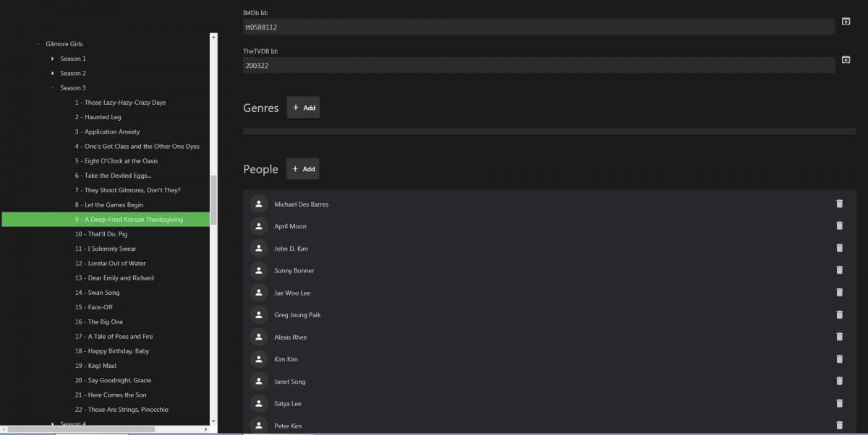The height and width of the screenshot is (435, 868).
Task: Select episode 1 - Those Lazy-Hazy-Crazy Days
Action: [x=120, y=103]
